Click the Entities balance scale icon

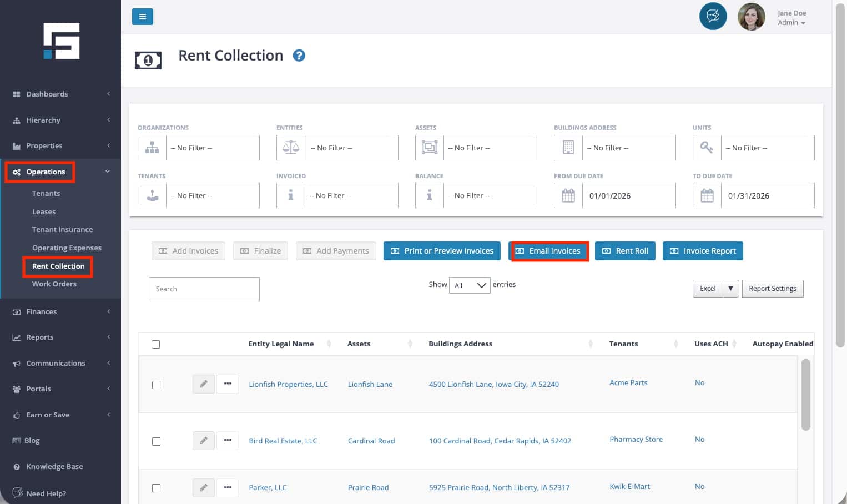point(291,148)
